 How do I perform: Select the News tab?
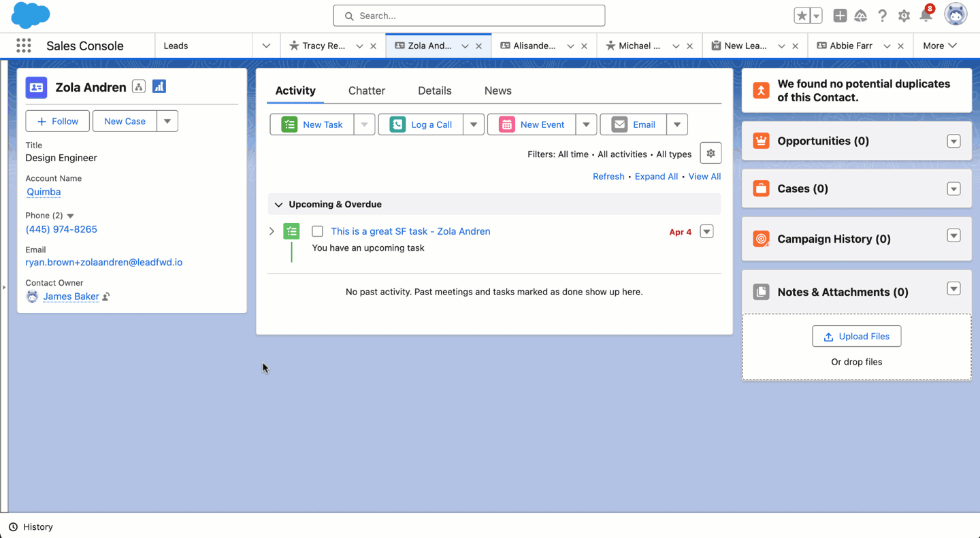[498, 90]
